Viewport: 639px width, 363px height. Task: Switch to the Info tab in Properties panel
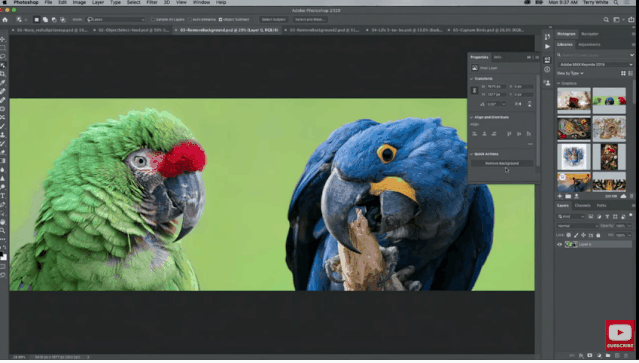click(x=497, y=57)
